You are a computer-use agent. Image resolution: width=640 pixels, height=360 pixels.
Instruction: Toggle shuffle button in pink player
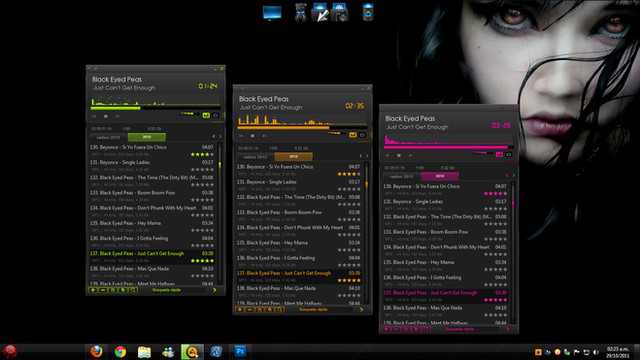509,155
